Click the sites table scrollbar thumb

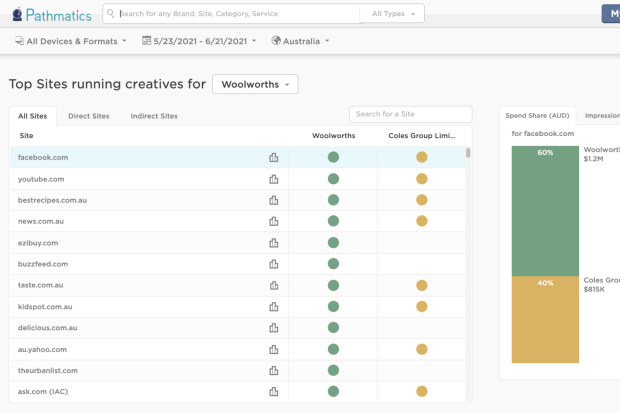pyautogui.click(x=468, y=153)
